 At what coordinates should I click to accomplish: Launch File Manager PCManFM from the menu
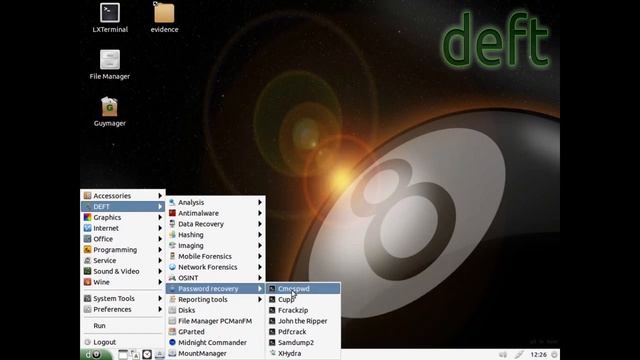tap(216, 321)
